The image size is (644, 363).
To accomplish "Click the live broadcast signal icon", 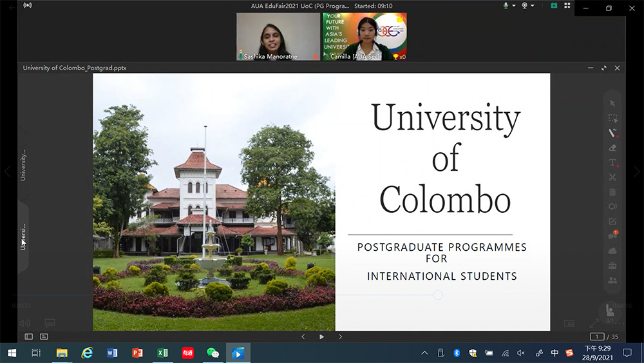I will pos(28,5).
